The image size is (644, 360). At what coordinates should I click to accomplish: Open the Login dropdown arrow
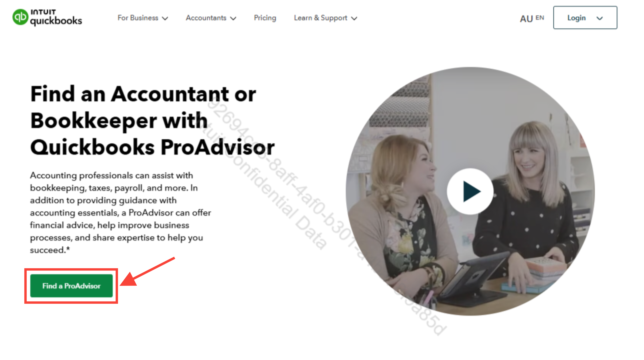pos(600,18)
